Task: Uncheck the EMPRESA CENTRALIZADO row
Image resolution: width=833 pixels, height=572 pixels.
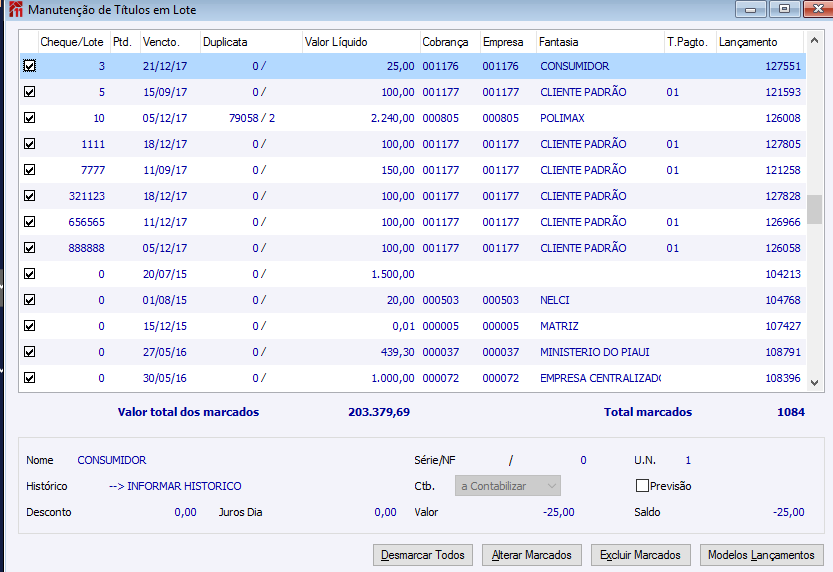Action: tap(30, 378)
